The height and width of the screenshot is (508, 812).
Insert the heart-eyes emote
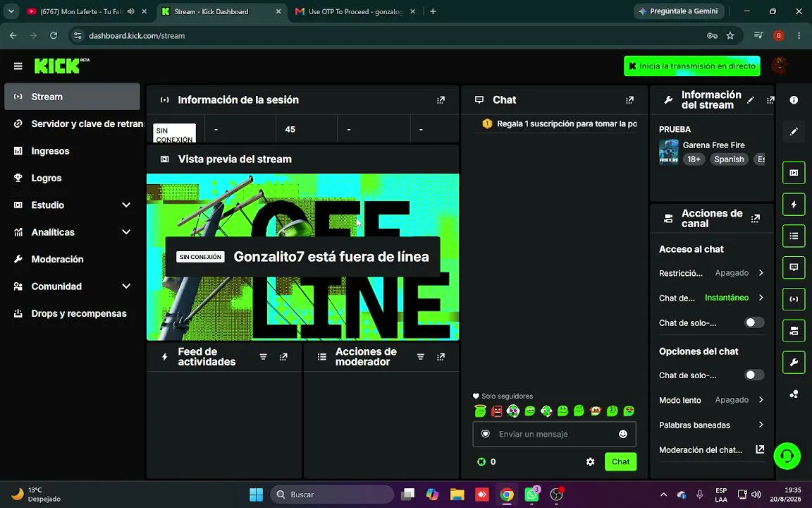[x=629, y=411]
